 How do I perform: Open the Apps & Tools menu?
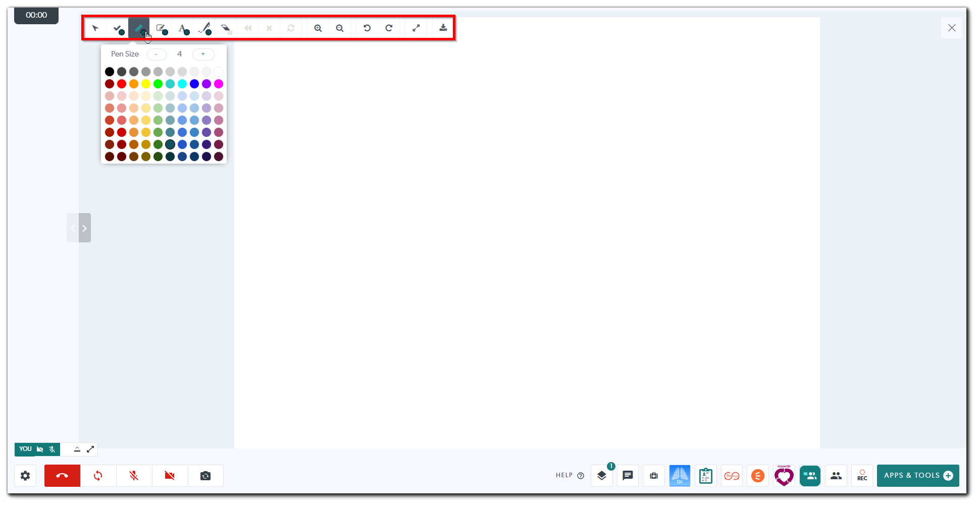coord(918,475)
